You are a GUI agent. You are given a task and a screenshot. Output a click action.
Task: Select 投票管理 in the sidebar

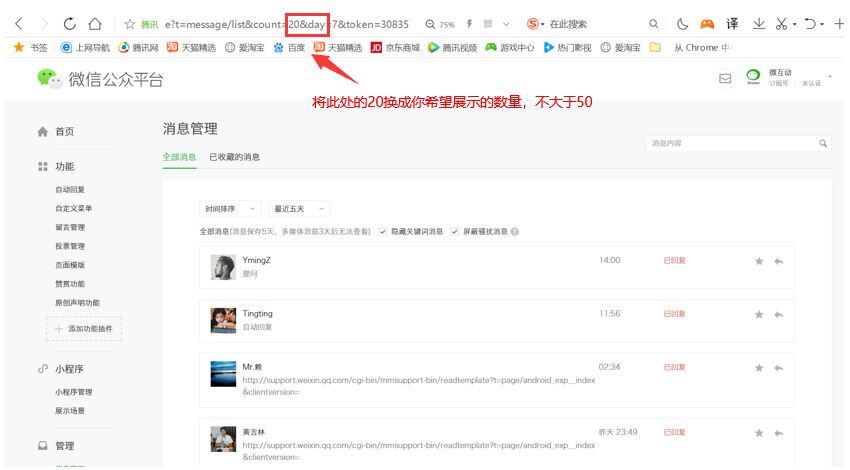70,246
